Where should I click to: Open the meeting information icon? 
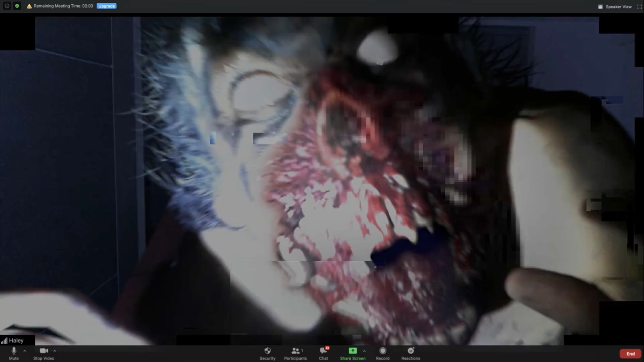(7, 6)
